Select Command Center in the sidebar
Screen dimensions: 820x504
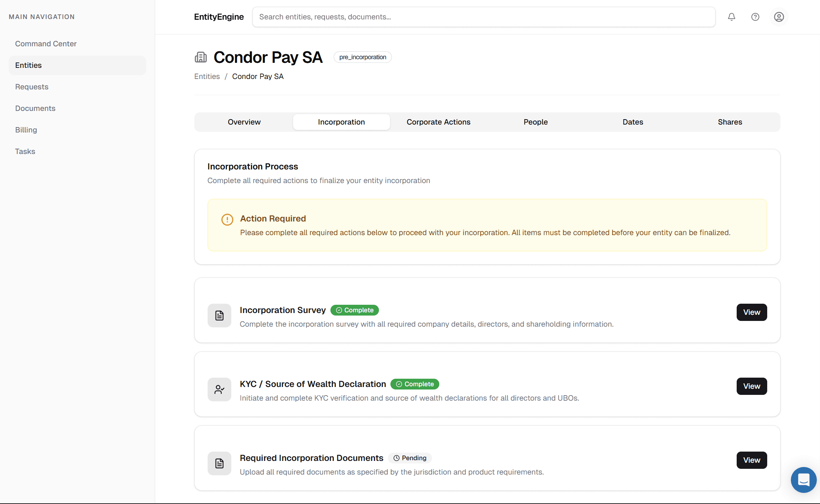(x=46, y=43)
